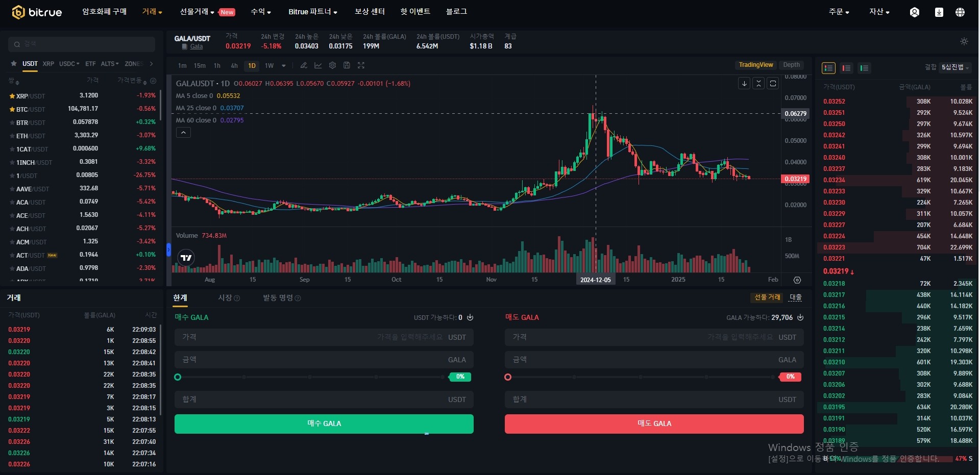This screenshot has width=980, height=475.
Task: Open Bitrue 파트너 dropdown
Action: point(313,12)
